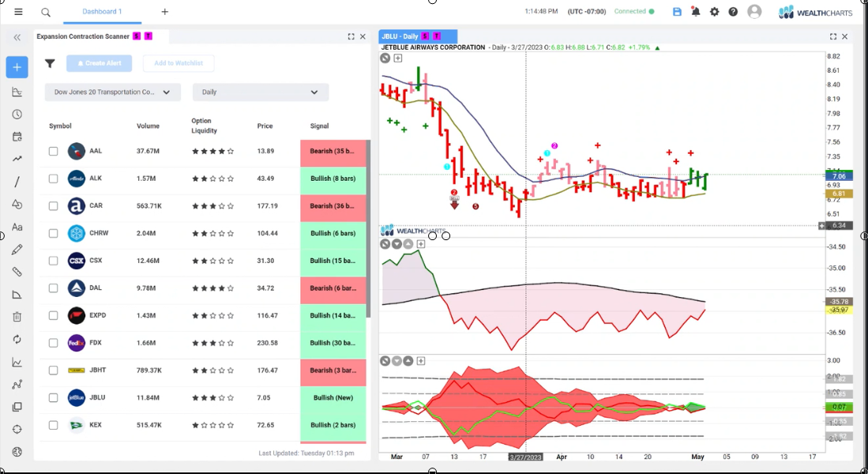The height and width of the screenshot is (474, 868).
Task: Sort by the Volume column header
Action: pyautogui.click(x=148, y=126)
